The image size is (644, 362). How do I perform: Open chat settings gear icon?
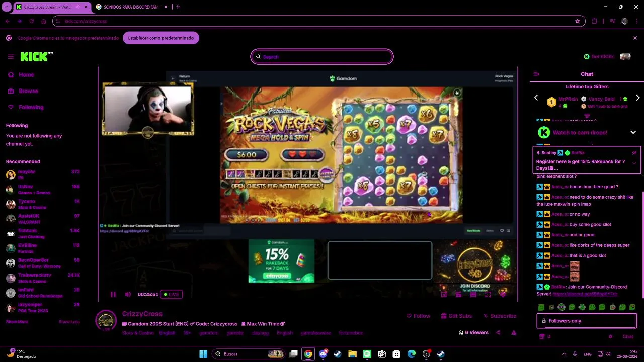610,337
